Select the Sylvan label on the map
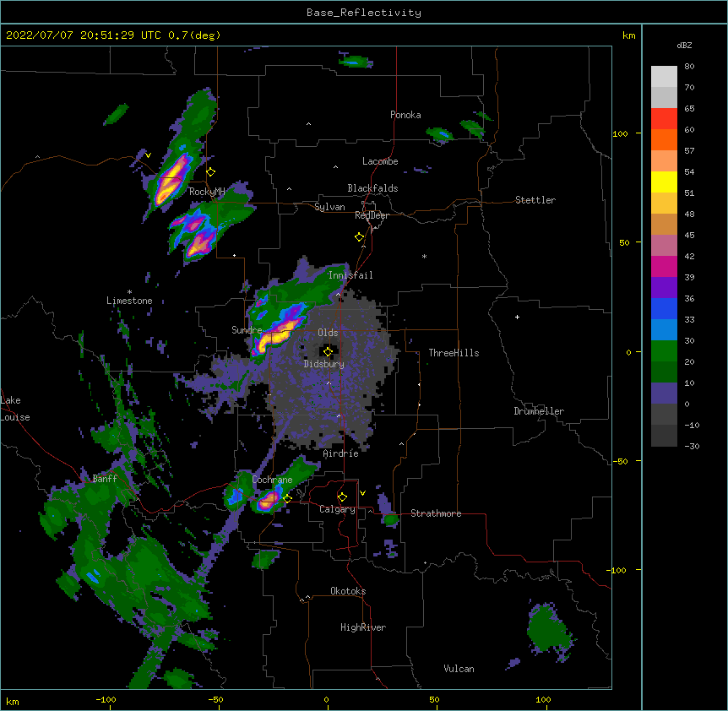The width and height of the screenshot is (728, 711). coord(329,207)
